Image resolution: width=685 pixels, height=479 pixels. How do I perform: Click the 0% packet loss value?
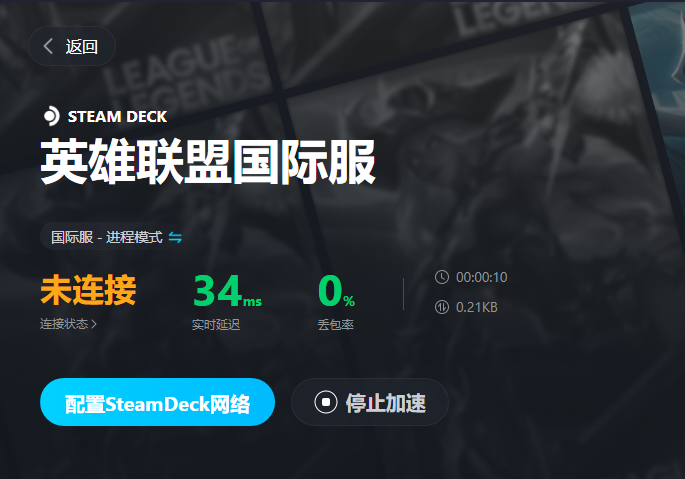click(336, 291)
